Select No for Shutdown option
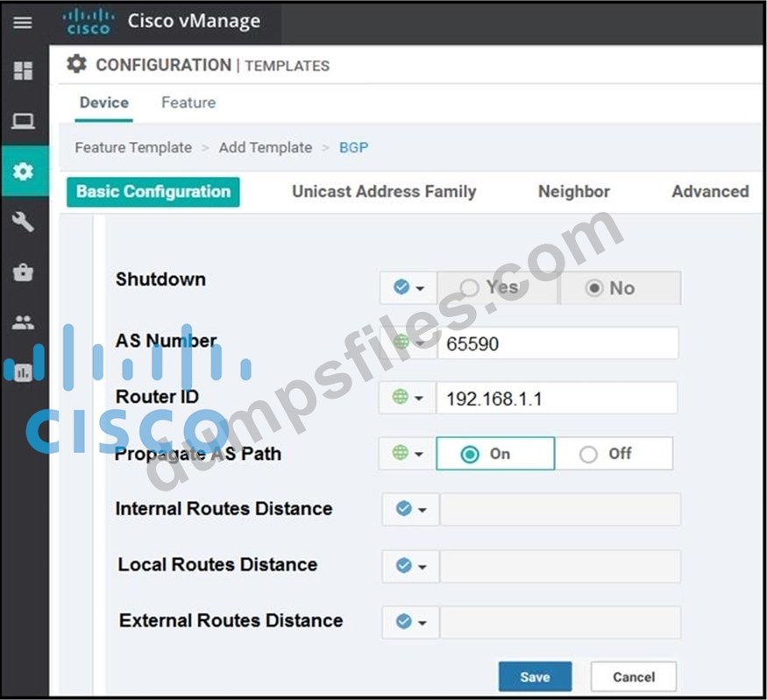Screen dimensions: 767x700 [x=594, y=288]
